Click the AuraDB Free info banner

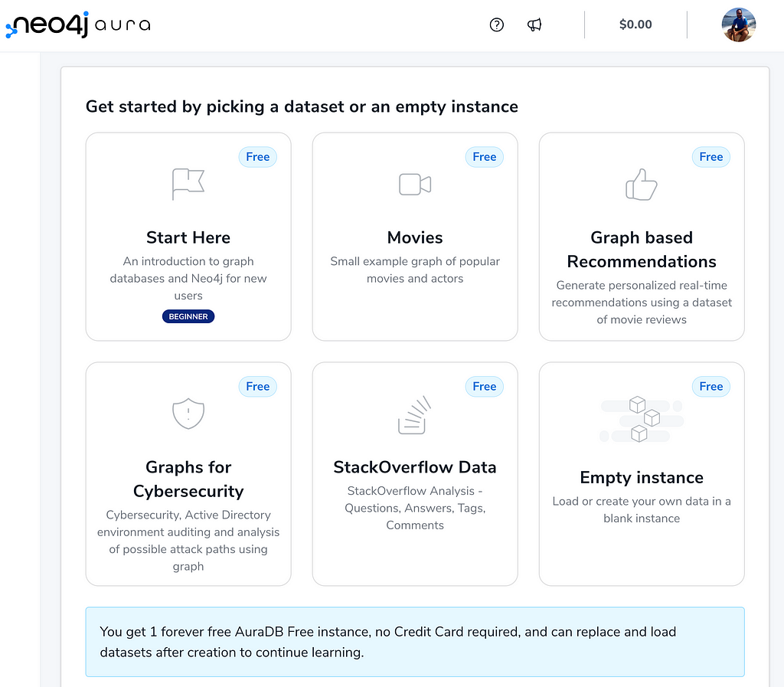415,642
